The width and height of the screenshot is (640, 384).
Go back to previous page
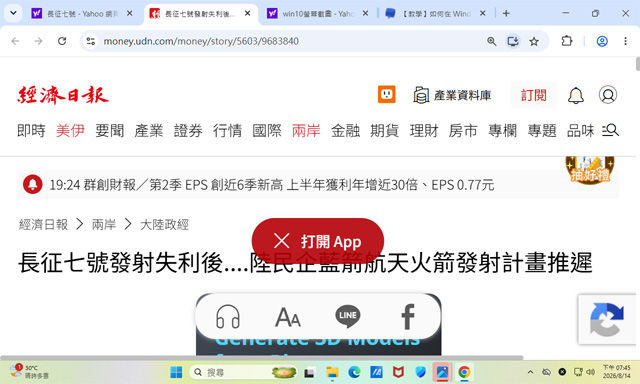click(x=15, y=41)
